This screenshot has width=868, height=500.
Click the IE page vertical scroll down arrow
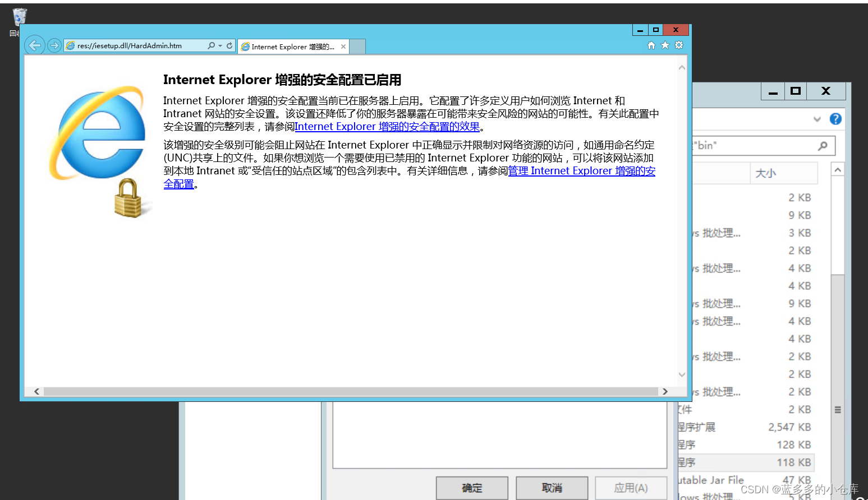682,374
